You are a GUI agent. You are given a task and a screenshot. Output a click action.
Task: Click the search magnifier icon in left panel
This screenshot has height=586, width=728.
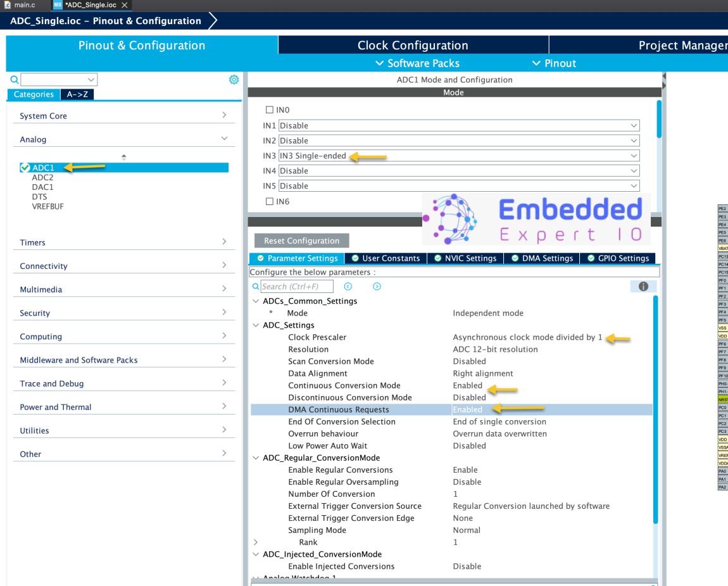coord(15,80)
